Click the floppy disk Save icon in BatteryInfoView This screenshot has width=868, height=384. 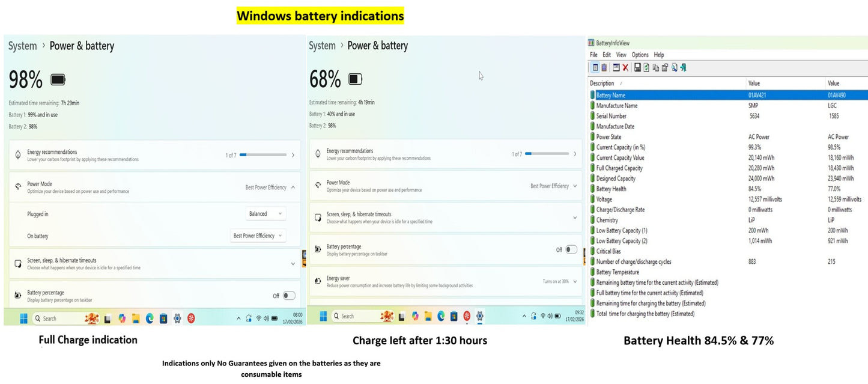click(637, 68)
